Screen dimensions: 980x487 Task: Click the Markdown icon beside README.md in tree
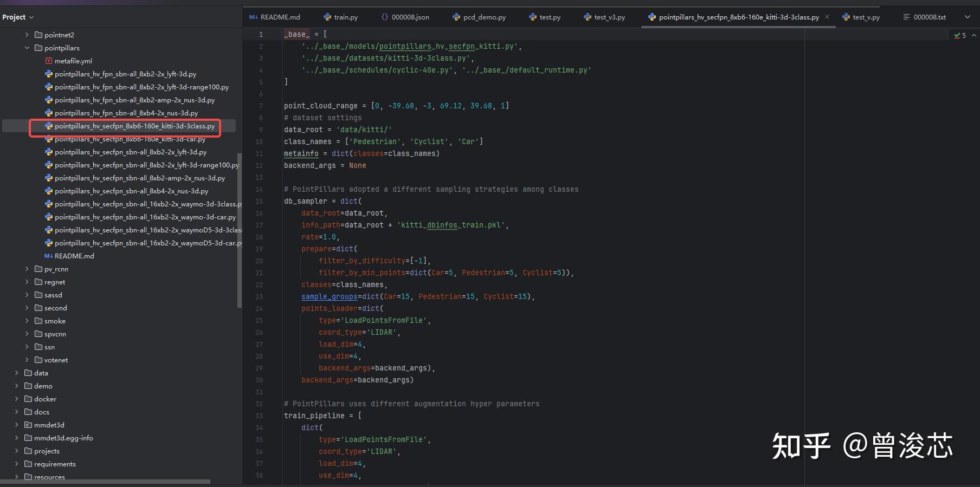point(48,256)
